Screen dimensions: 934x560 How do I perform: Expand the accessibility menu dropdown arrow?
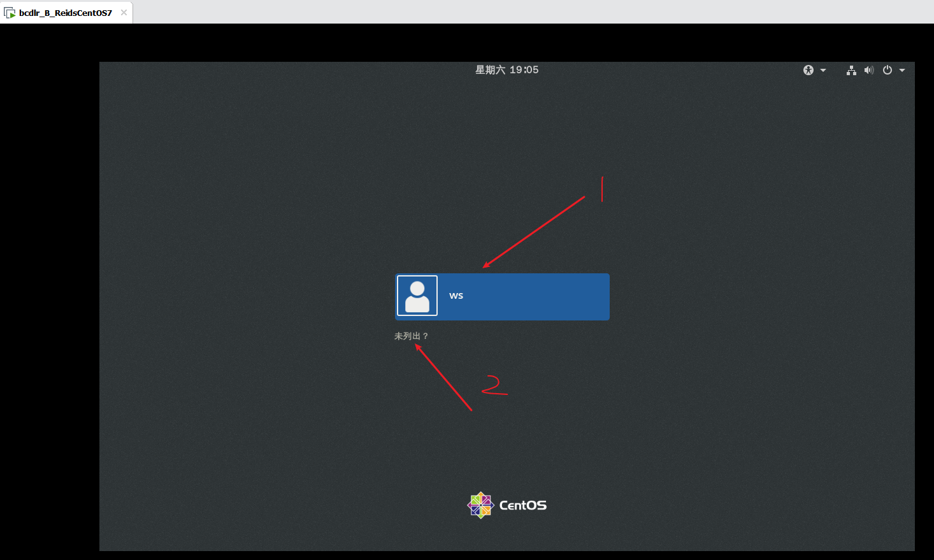[823, 70]
